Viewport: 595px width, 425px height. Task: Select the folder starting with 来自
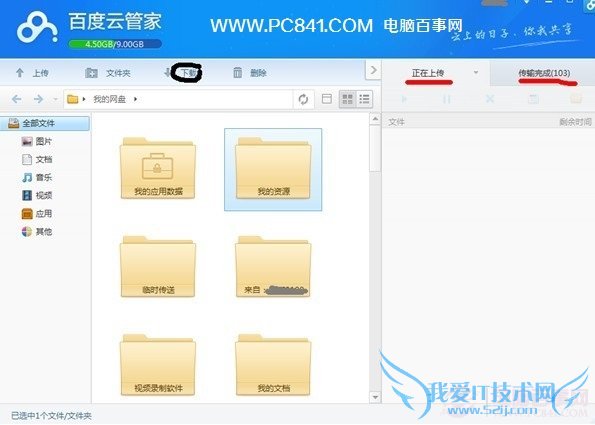(273, 266)
